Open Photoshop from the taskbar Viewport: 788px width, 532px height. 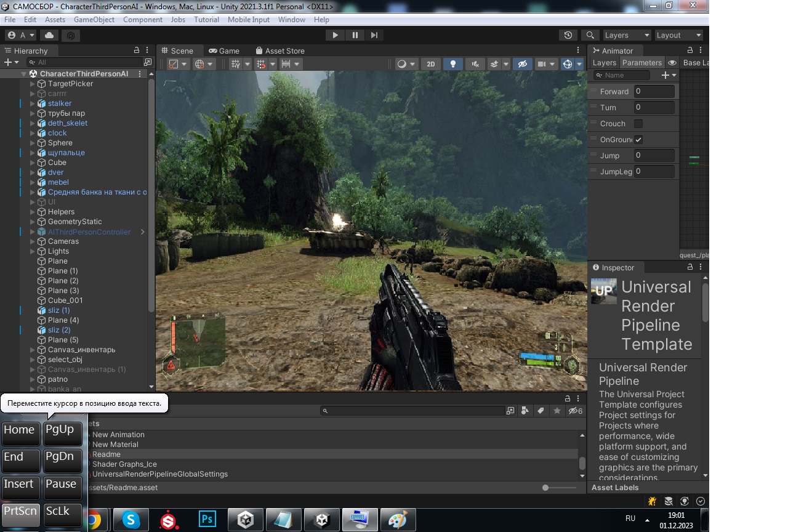point(207,520)
